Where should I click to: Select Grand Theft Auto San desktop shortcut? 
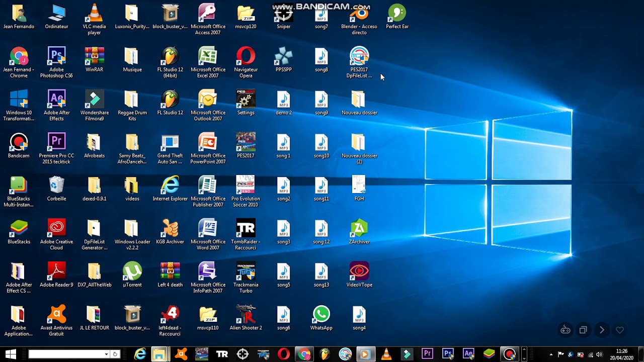(170, 149)
